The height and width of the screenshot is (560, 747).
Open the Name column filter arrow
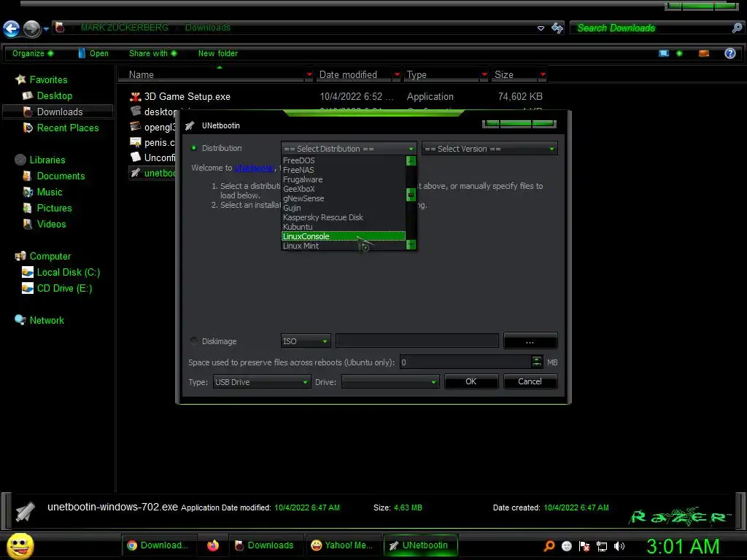[309, 74]
